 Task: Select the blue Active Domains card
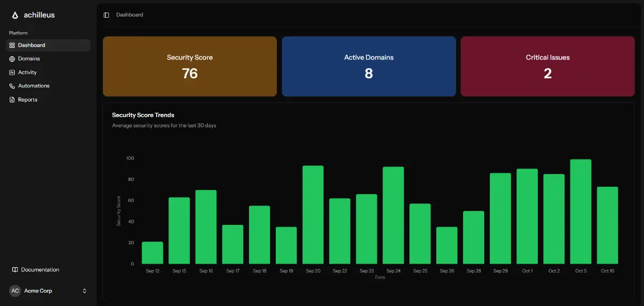click(369, 67)
